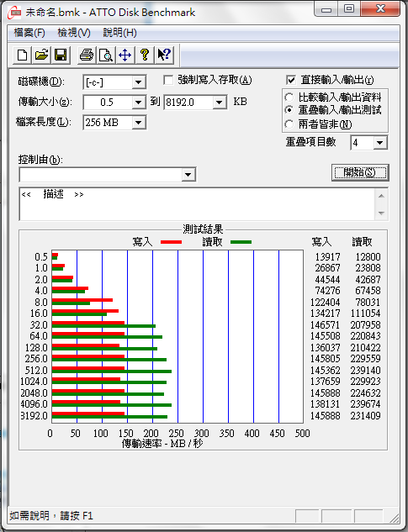Expand the 8192.0 transfer size end dropdown
The image size is (408, 532).
(x=220, y=103)
